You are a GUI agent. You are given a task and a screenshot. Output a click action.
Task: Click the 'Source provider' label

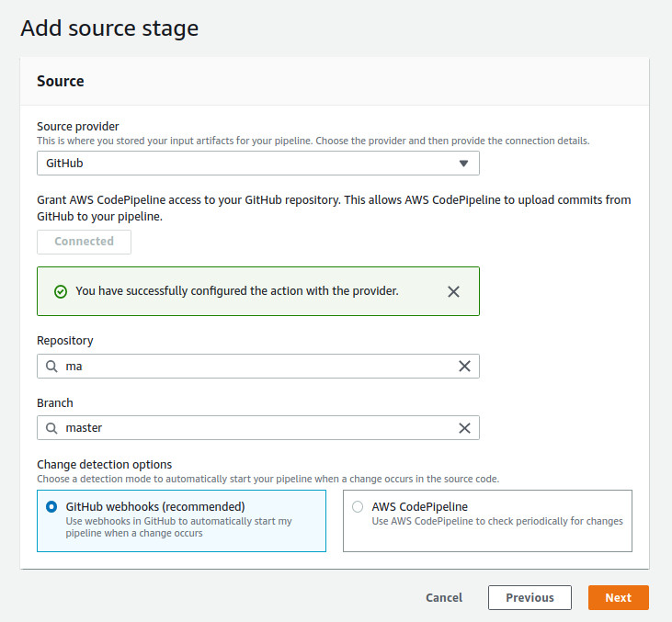[x=77, y=127]
